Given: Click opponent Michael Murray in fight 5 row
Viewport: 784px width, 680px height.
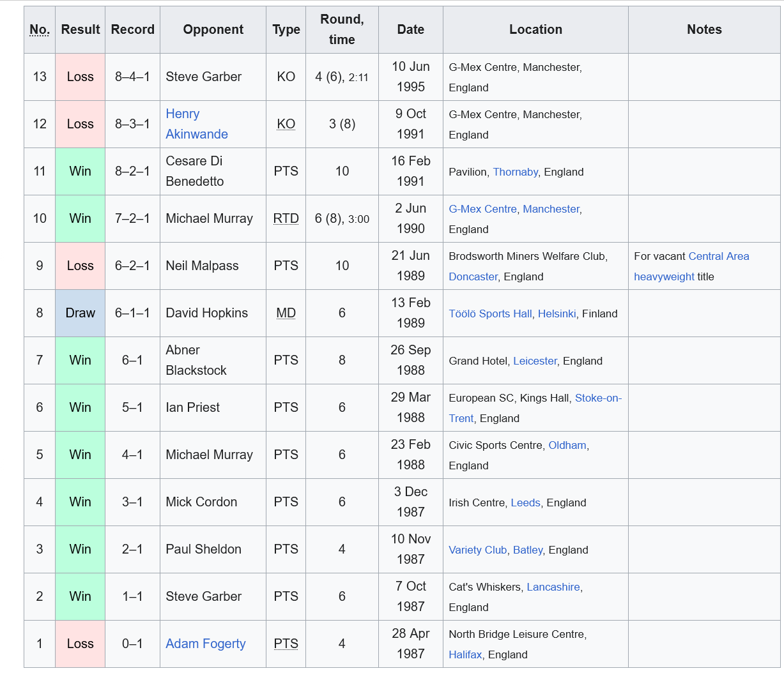Looking at the screenshot, I should [210, 455].
